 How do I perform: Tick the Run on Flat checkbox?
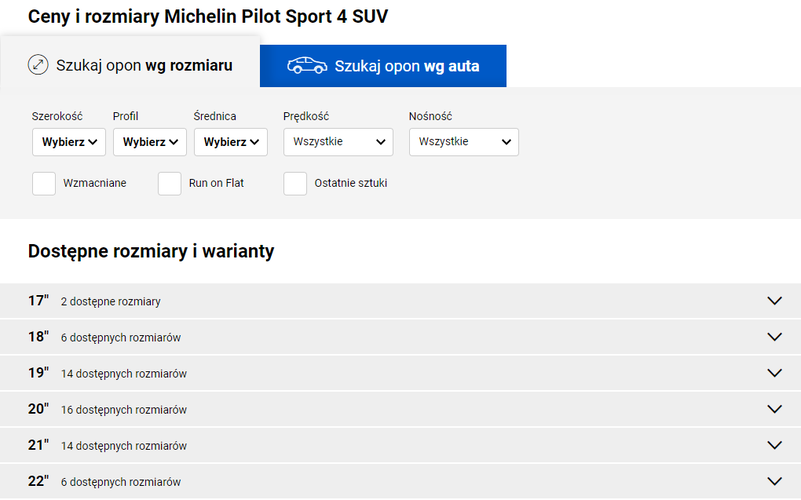[x=170, y=183]
